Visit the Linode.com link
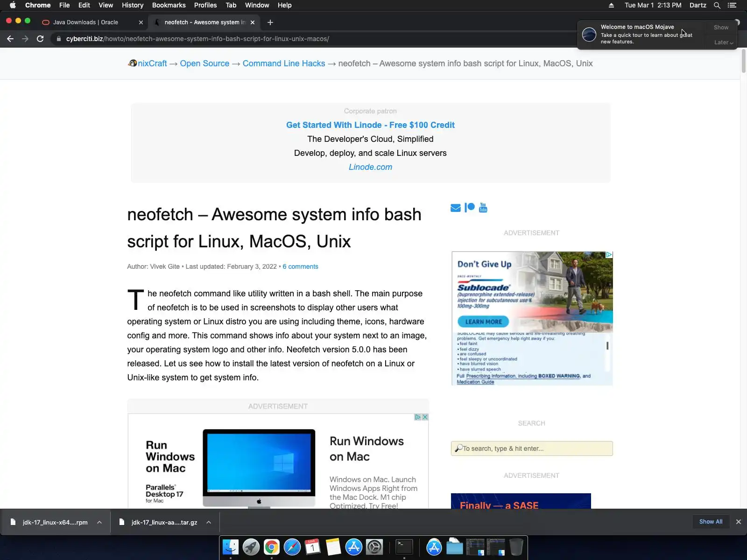747x560 pixels. tap(370, 167)
